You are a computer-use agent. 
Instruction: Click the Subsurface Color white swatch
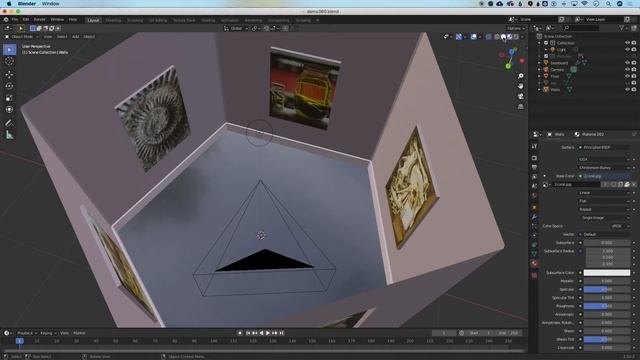607,273
